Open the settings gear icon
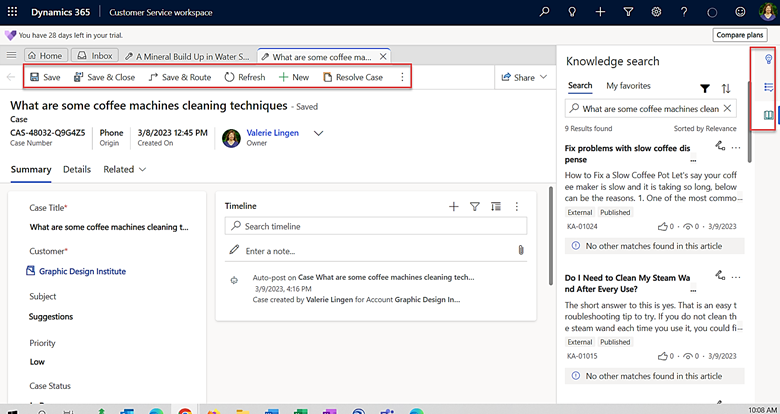The width and height of the screenshot is (780, 414). (655, 12)
